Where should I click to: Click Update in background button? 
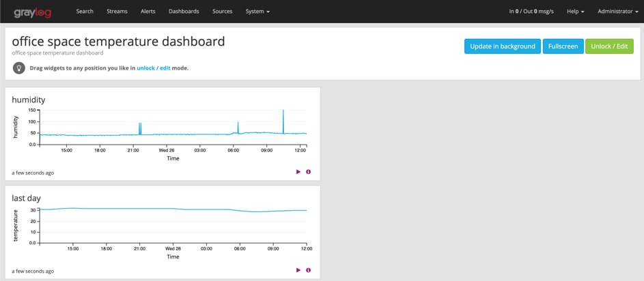click(x=503, y=46)
